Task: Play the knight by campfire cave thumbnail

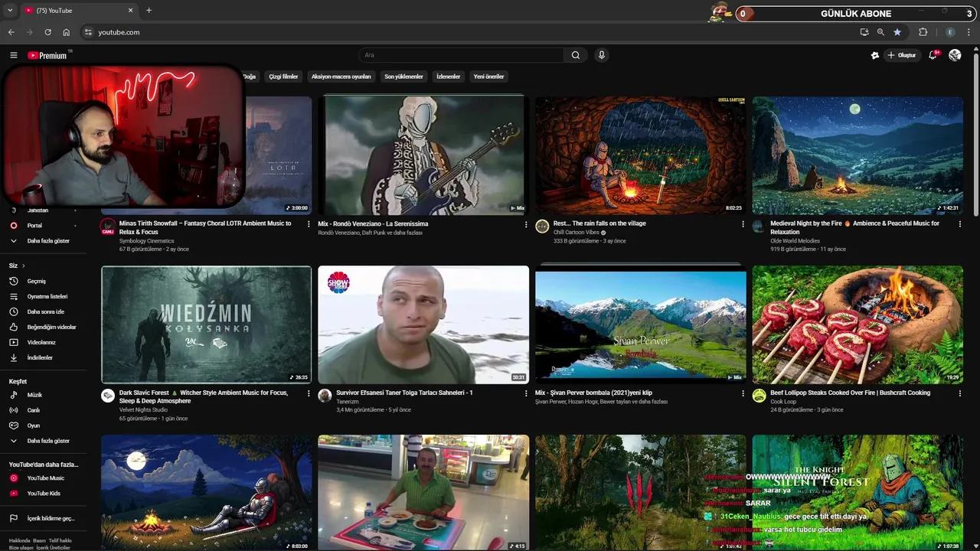Action: pyautogui.click(x=640, y=155)
